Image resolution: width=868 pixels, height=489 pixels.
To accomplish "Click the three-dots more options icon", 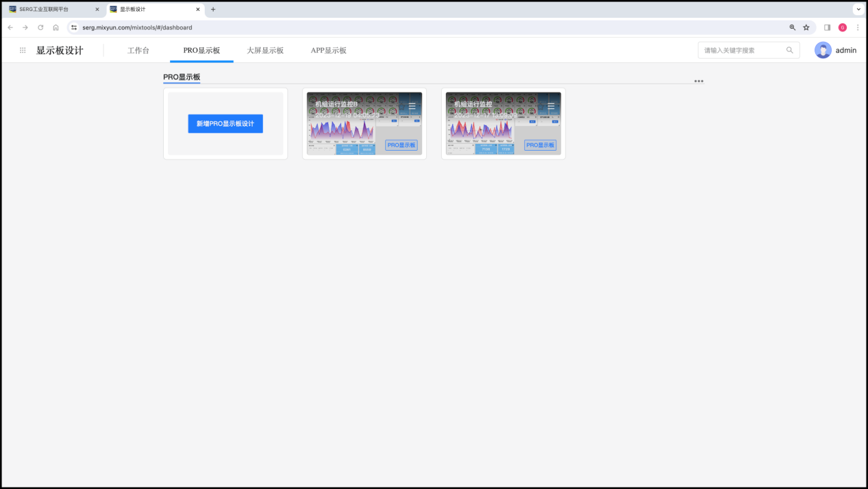I will (698, 81).
